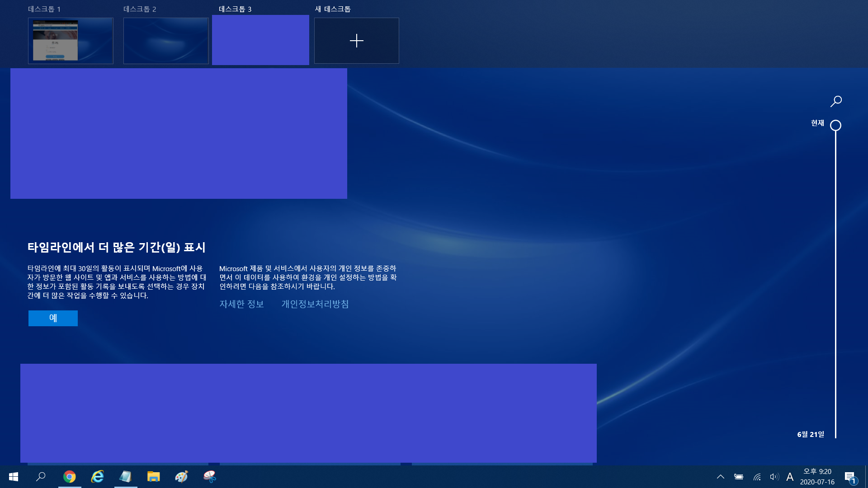The width and height of the screenshot is (868, 488).
Task: Click the 예 button
Action: coord(53,318)
